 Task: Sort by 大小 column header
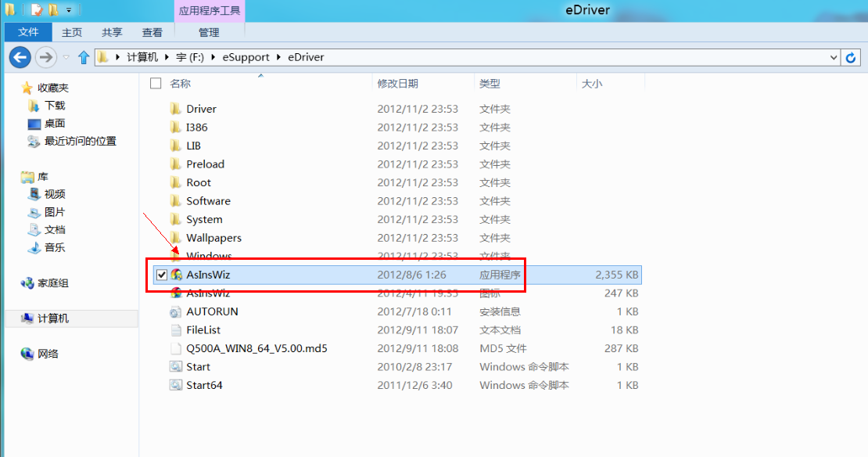click(x=592, y=84)
